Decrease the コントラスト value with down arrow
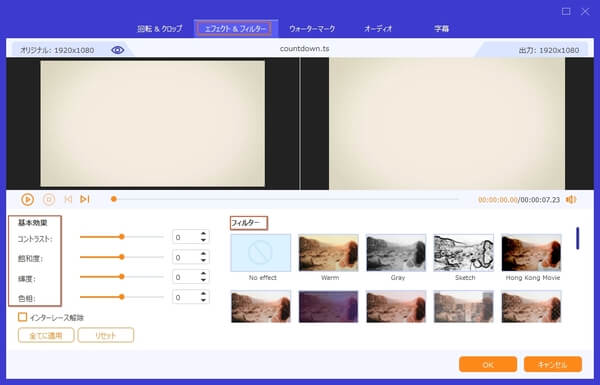Viewport: 600px width, 385px height. click(203, 240)
